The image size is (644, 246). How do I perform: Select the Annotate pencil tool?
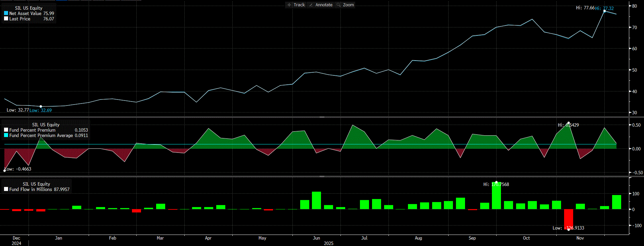[x=321, y=5]
